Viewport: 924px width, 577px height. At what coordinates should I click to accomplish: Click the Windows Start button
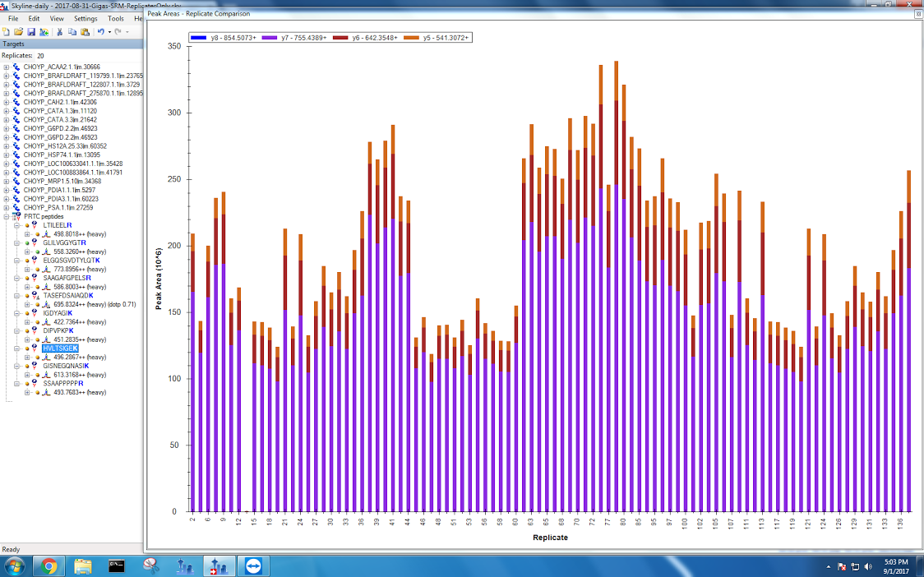14,565
